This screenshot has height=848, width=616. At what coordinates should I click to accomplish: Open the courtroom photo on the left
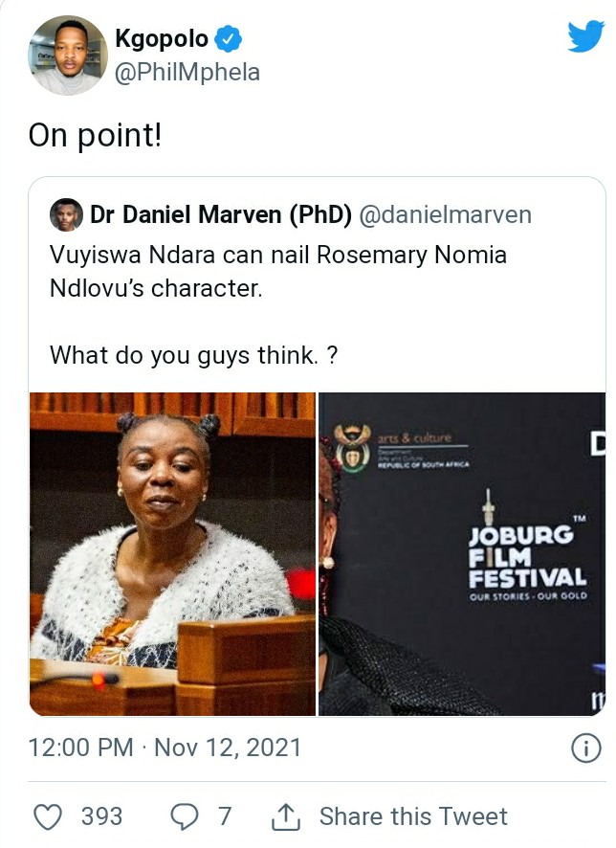coord(172,554)
